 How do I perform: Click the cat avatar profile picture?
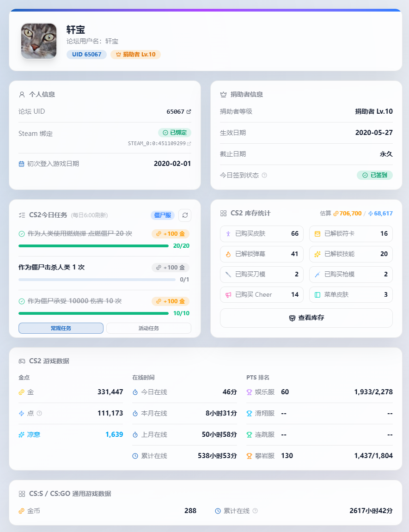[39, 41]
